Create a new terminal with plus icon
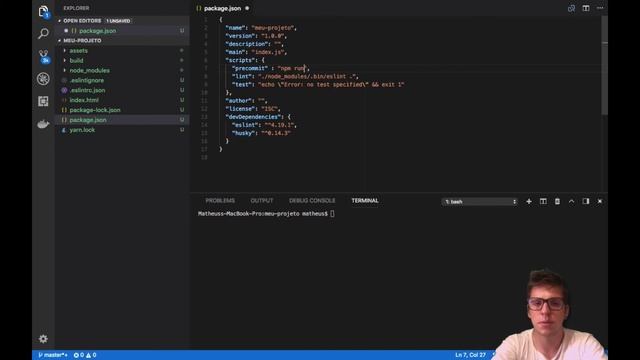Image resolution: width=640 pixels, height=360 pixels. 529,201
